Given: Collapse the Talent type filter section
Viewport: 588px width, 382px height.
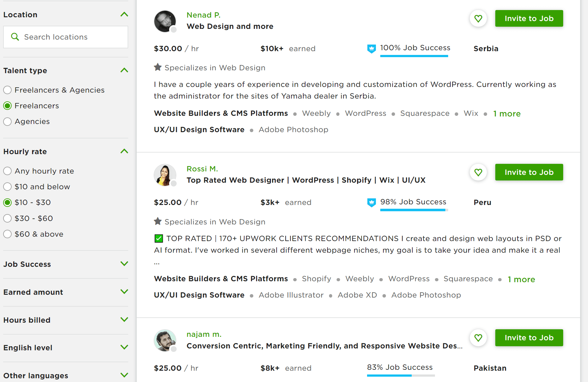Looking at the screenshot, I should pos(124,70).
